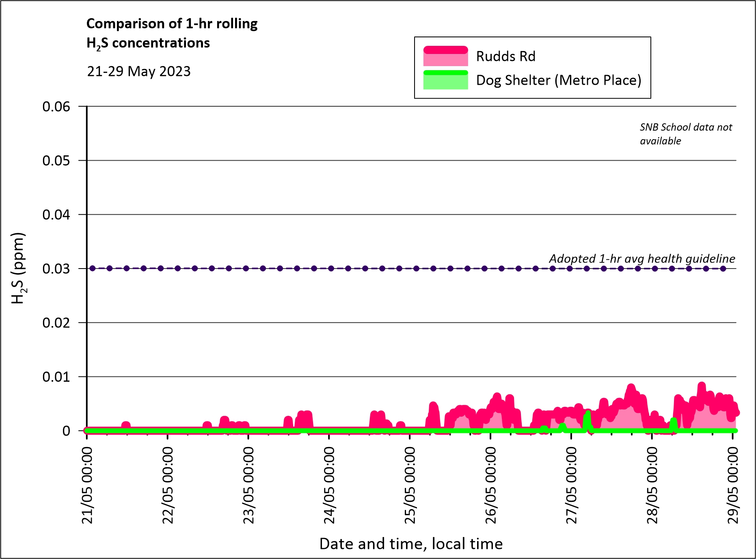Click the 23/05 00:00 x-axis label
The image size is (756, 559).
pos(248,485)
